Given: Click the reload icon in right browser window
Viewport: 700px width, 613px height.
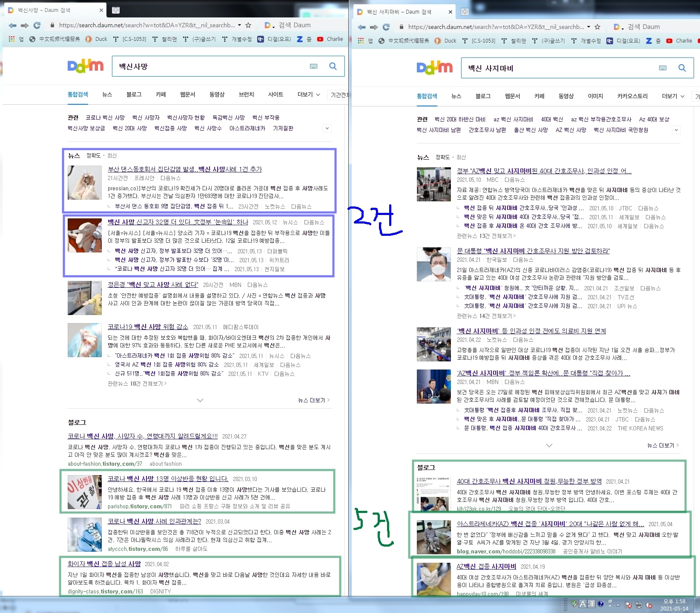Looking at the screenshot, I should [386, 27].
